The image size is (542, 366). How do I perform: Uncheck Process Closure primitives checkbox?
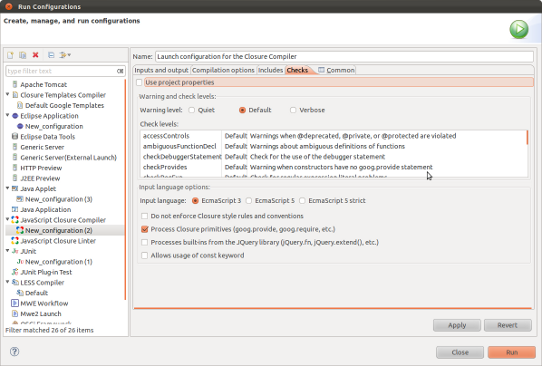(x=144, y=229)
